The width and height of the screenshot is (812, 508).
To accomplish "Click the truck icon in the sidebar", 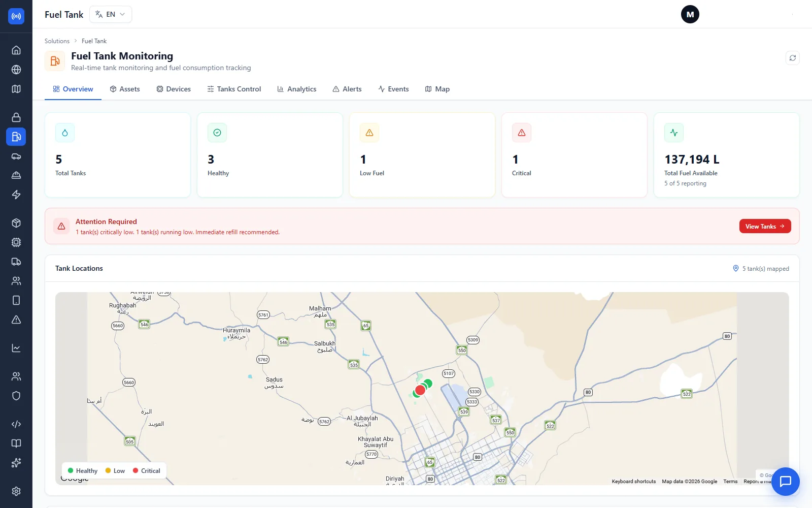I will click(x=16, y=262).
